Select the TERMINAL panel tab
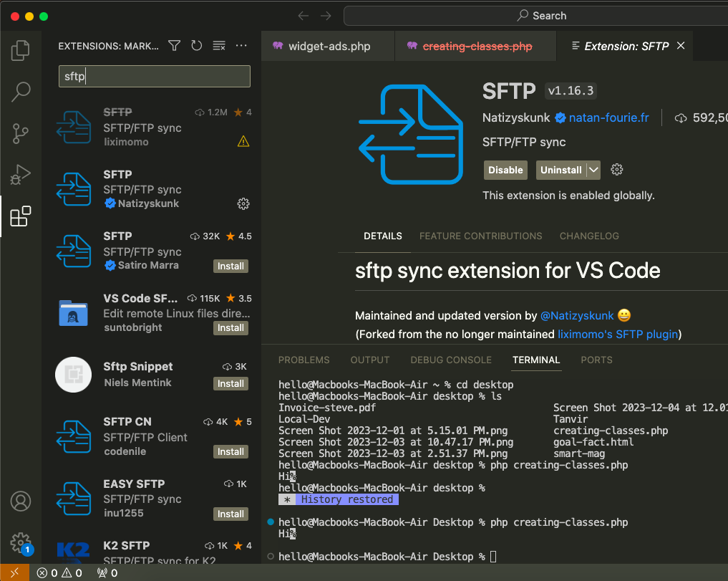This screenshot has width=728, height=581. tap(536, 360)
